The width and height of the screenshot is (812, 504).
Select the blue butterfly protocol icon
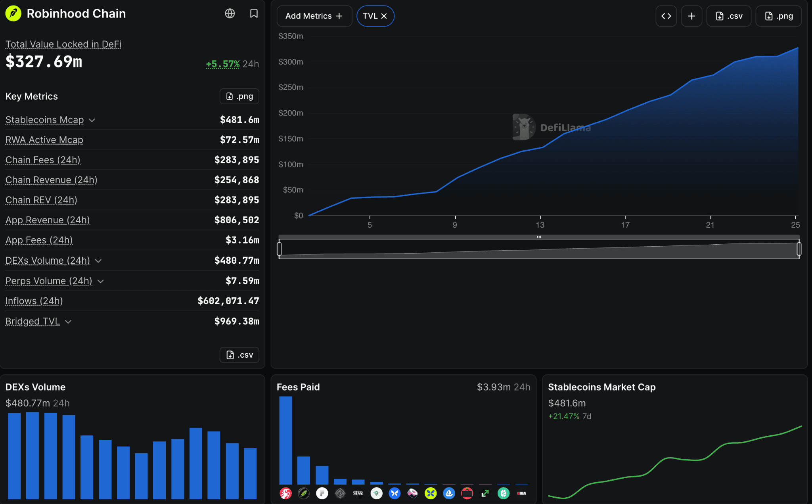(x=395, y=493)
